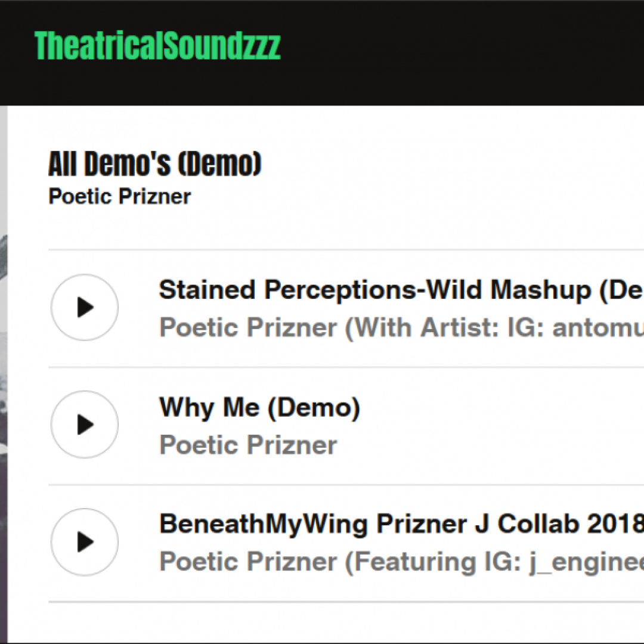Click blank area right of Why Me (Demo)
Viewport: 644px width, 644px height.
[501, 425]
